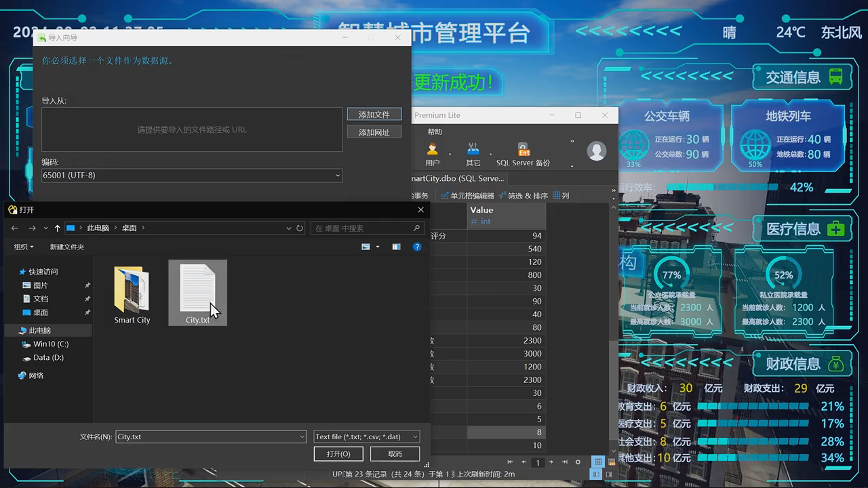Click the 添加文件 button

tap(374, 114)
